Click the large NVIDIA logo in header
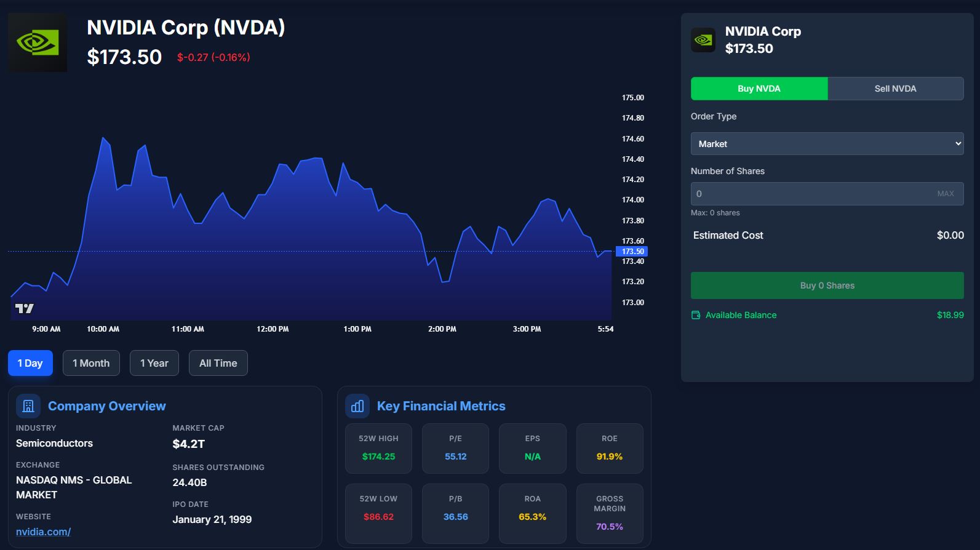This screenshot has width=980, height=550. pyautogui.click(x=38, y=42)
